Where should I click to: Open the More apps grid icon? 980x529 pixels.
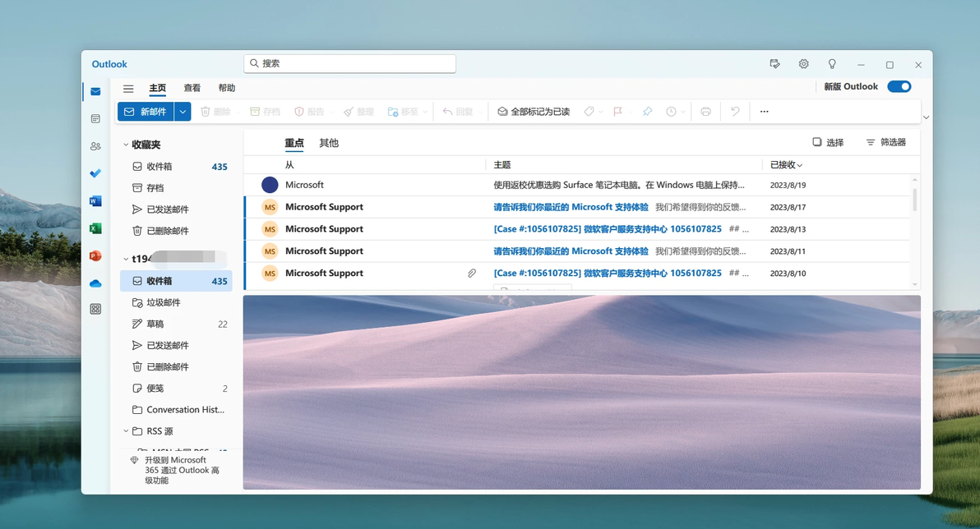click(95, 309)
